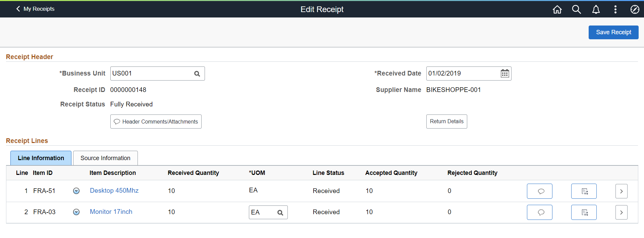Open the Notifications bell
644x238 pixels.
(596, 9)
